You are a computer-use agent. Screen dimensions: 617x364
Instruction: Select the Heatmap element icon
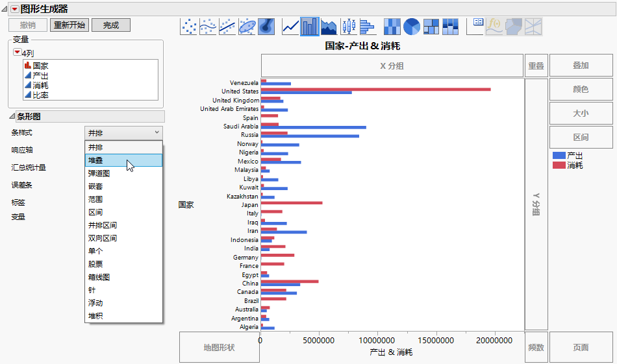pyautogui.click(x=392, y=27)
